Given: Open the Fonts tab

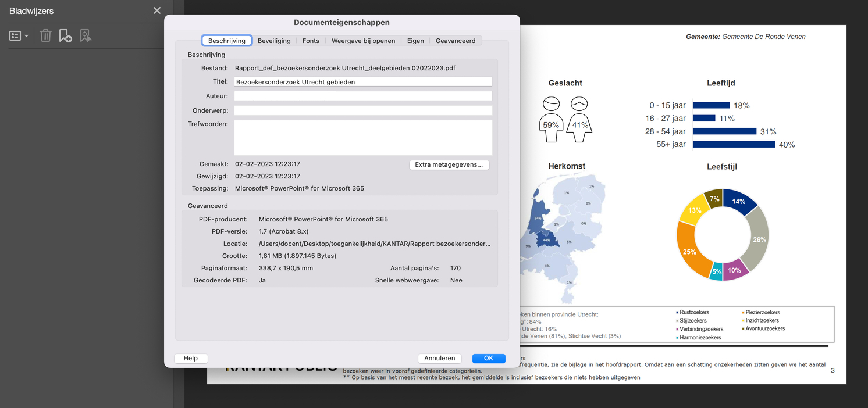Looking at the screenshot, I should point(311,41).
